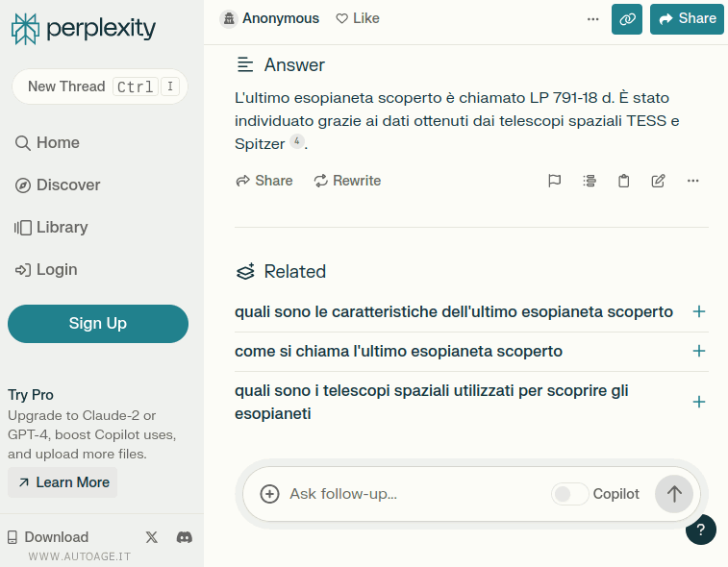Image resolution: width=728 pixels, height=567 pixels.
Task: Open the Discord icon link
Action: coord(185,537)
